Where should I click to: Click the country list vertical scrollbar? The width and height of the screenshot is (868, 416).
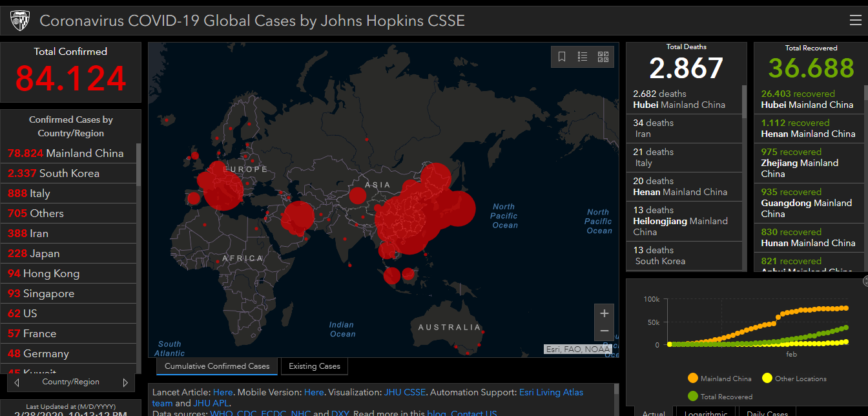139,163
